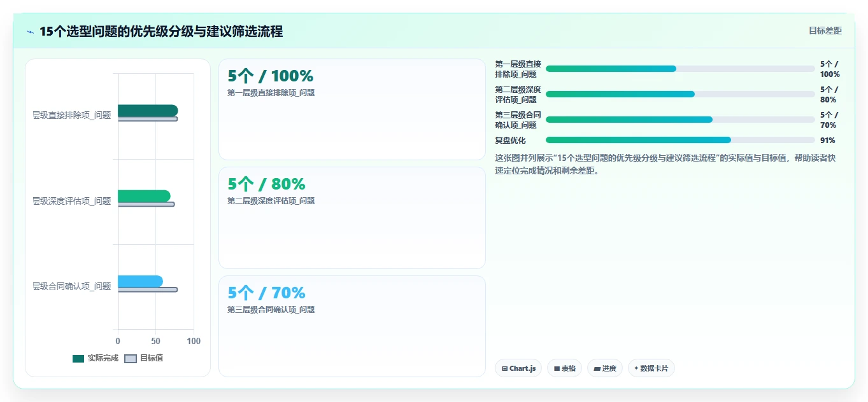Click the lightning icon beside the title
Image resolution: width=868 pixels, height=402 pixels.
tap(30, 32)
